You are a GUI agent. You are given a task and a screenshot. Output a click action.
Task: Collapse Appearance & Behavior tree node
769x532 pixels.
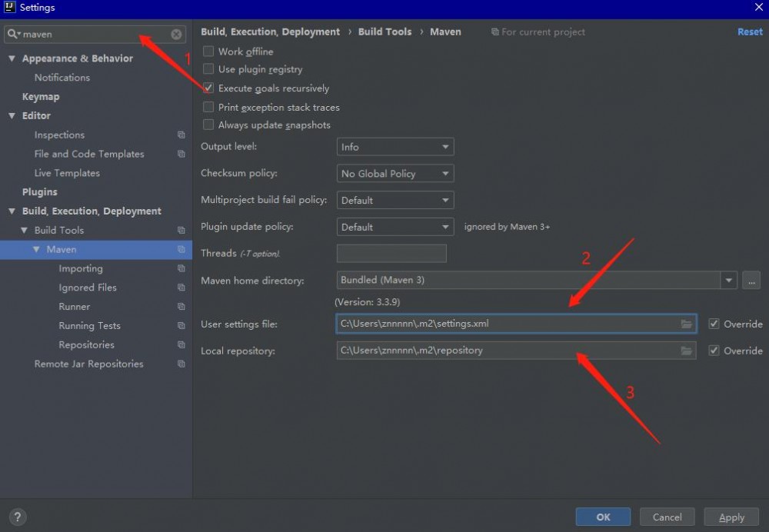pos(12,58)
